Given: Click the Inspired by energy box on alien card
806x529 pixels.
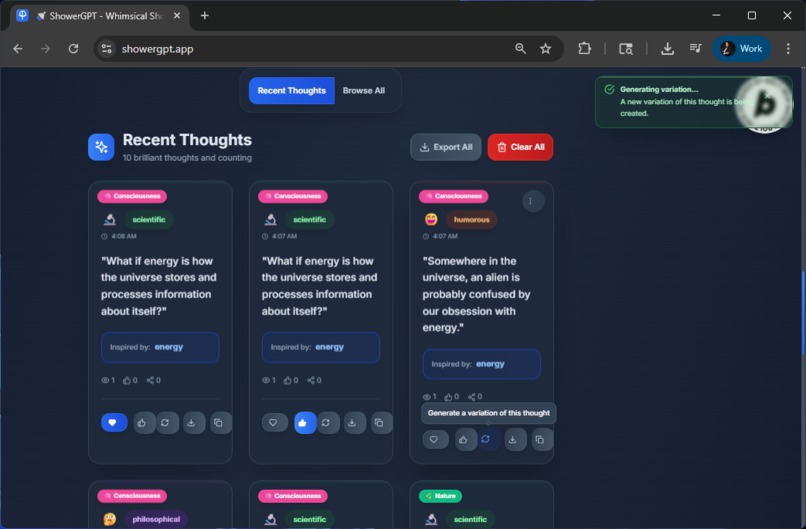Looking at the screenshot, I should point(482,364).
